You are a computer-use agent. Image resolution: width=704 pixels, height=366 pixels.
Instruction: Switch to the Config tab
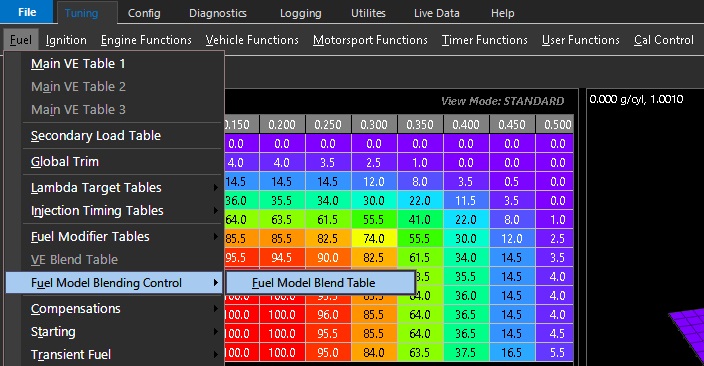tap(144, 13)
